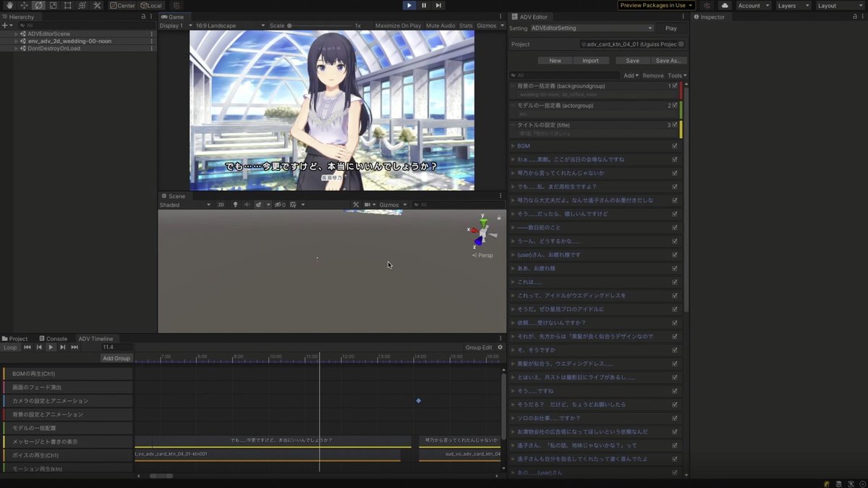Switch to the Console tab

[x=53, y=339]
